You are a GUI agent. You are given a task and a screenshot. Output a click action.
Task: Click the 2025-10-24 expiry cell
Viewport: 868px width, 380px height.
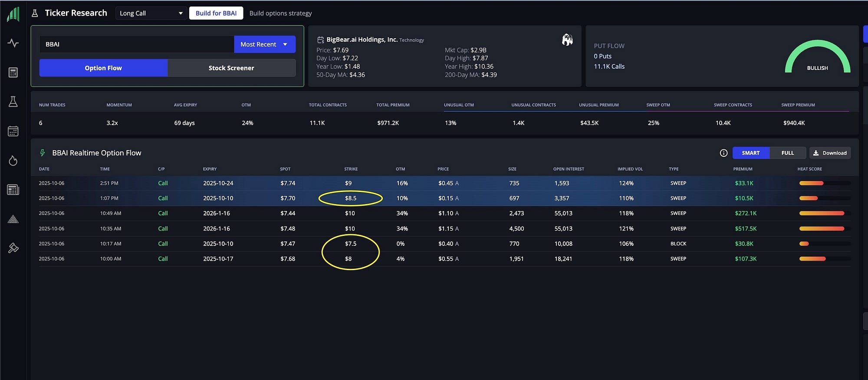(218, 183)
